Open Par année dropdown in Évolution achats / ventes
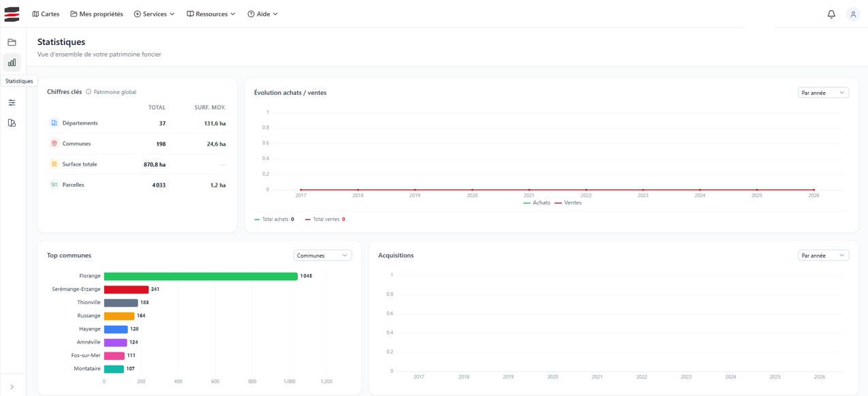Image resolution: width=868 pixels, height=396 pixels. (823, 93)
